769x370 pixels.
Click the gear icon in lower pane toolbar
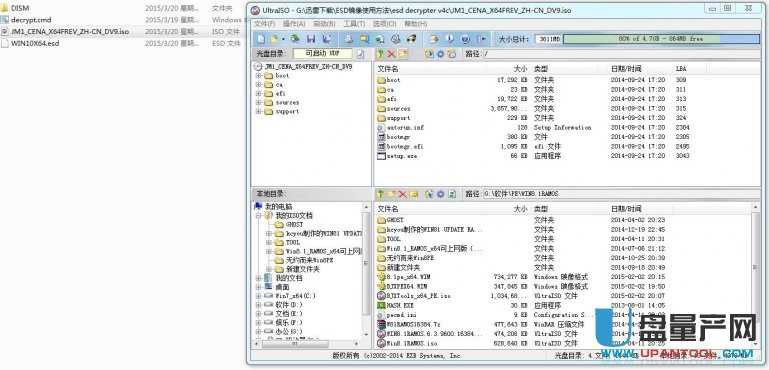[440, 194]
